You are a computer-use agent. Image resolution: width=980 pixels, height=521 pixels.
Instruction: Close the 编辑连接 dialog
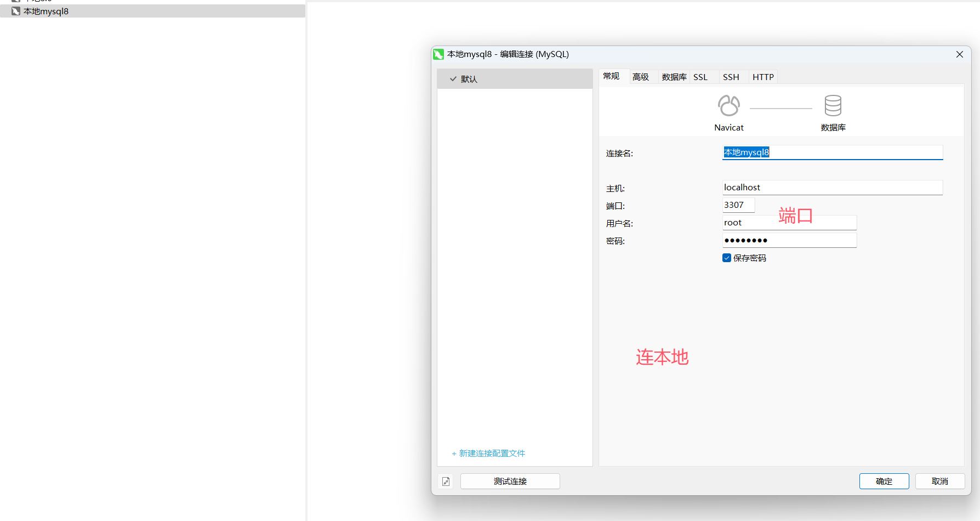tap(960, 54)
